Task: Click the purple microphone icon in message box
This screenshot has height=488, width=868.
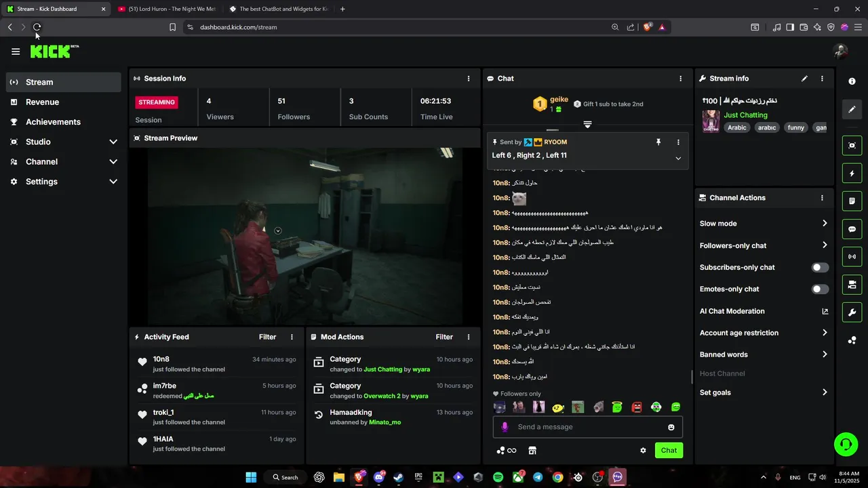Action: point(505,427)
